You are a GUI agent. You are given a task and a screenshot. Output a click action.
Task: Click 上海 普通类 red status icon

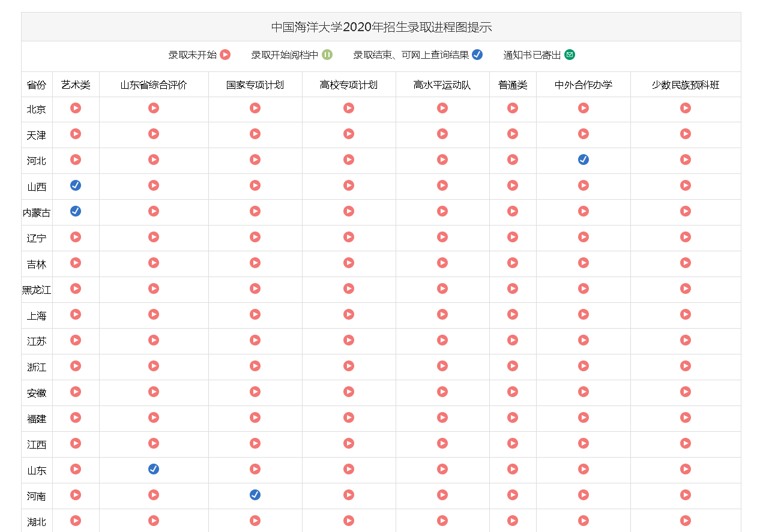[x=513, y=314]
